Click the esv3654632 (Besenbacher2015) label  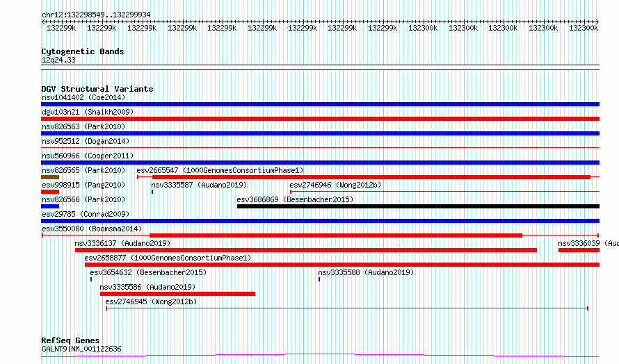tap(148, 272)
